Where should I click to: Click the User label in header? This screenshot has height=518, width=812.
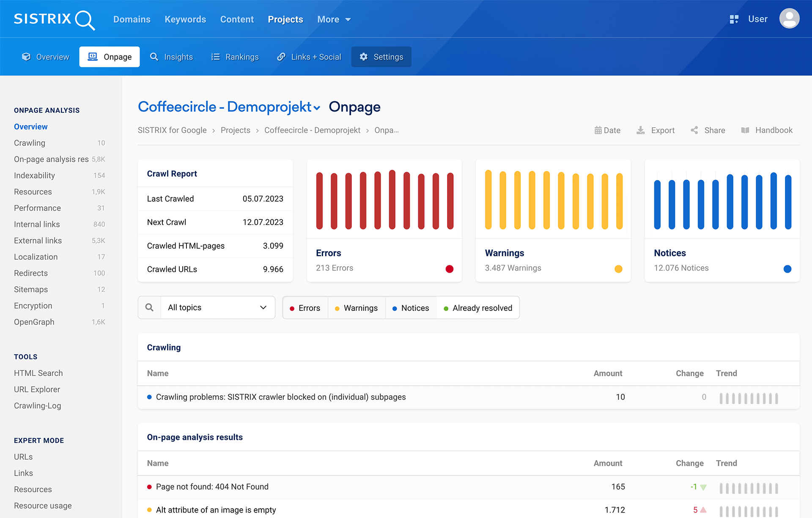[x=757, y=19]
